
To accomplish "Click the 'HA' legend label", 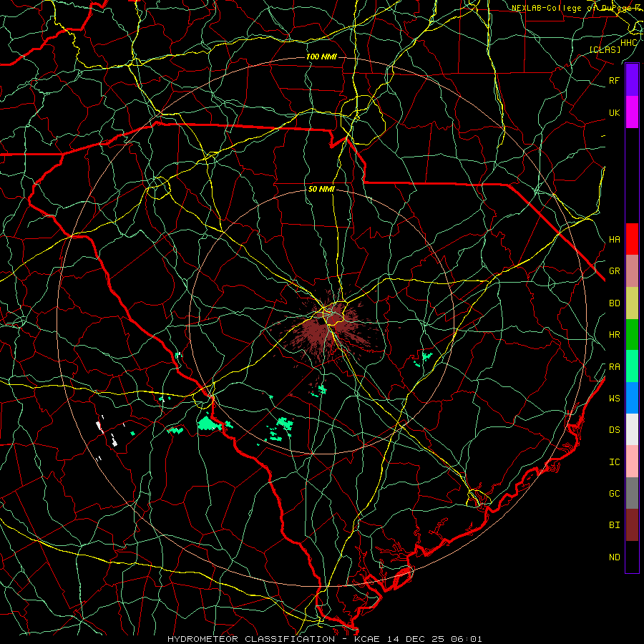I will click(x=614, y=240).
